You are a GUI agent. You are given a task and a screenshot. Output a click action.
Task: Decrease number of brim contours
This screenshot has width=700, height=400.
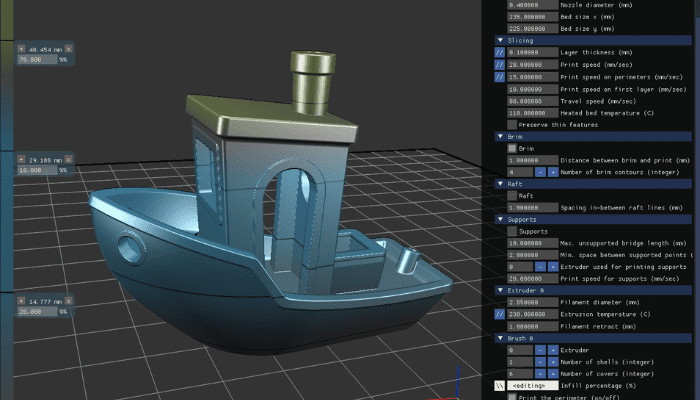540,172
